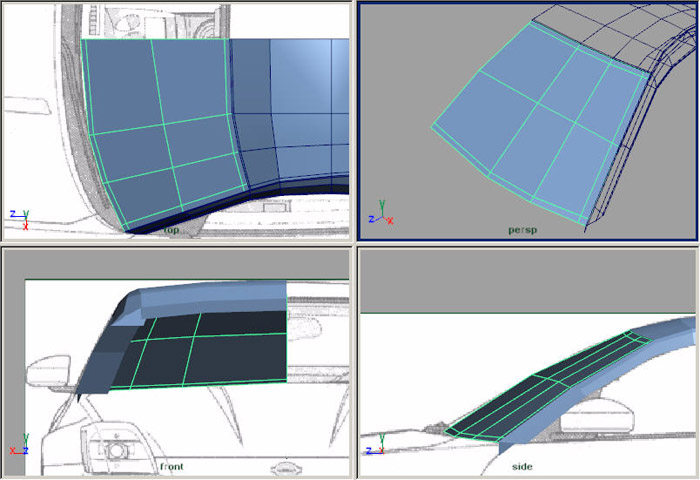Click the axis gizmo in the top viewport
This screenshot has width=700, height=480.
(20, 214)
